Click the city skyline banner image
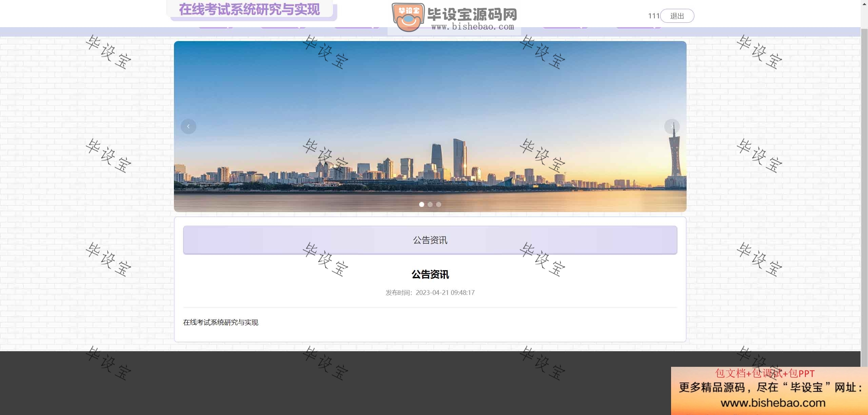 click(x=430, y=126)
